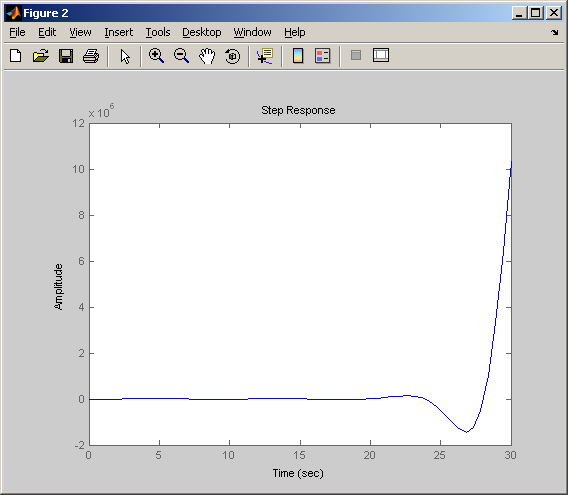Viewport: 568px width, 495px height.
Task: Click the Show Plot Tools icon
Action: (381, 55)
